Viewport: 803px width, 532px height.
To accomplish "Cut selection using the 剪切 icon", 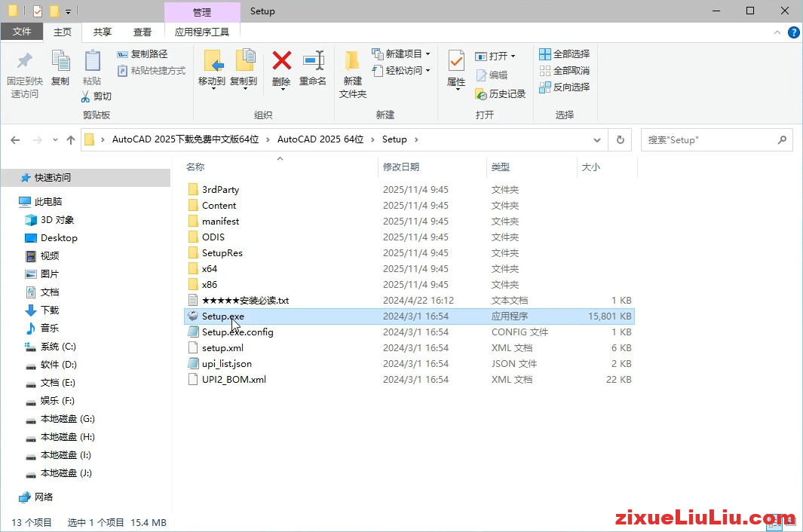I will (x=98, y=96).
